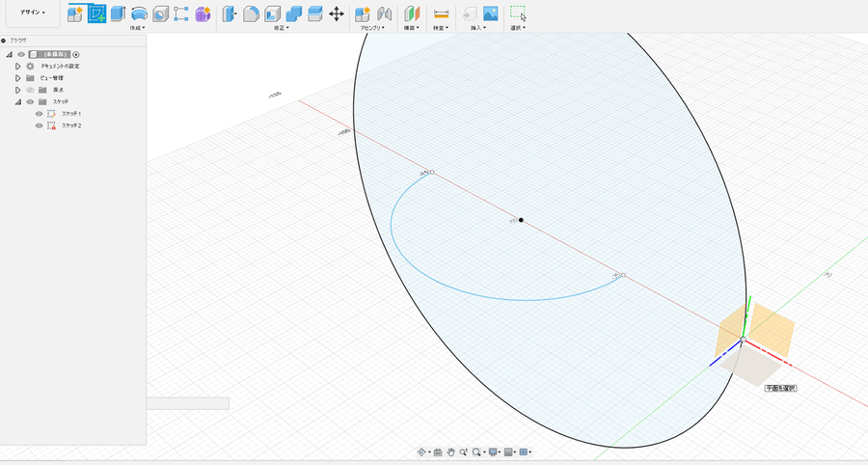Collapse the (未保存) root component tree
This screenshot has width=868, height=465.
coord(10,54)
